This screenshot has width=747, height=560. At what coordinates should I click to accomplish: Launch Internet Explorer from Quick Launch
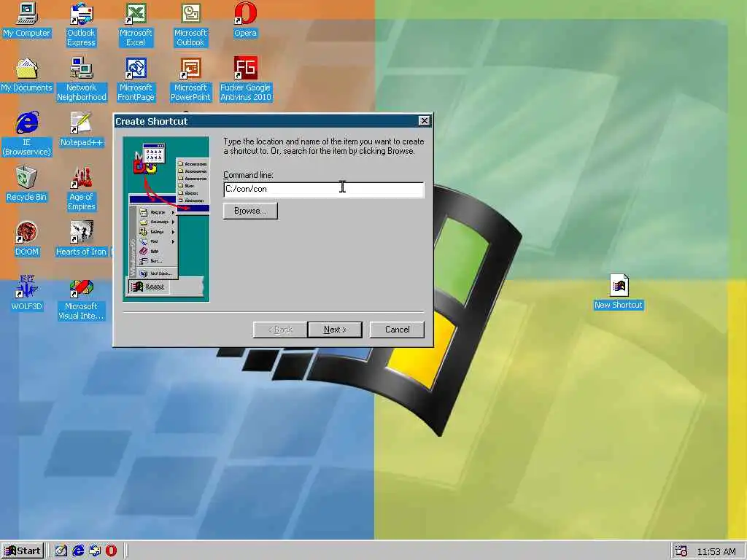point(78,551)
